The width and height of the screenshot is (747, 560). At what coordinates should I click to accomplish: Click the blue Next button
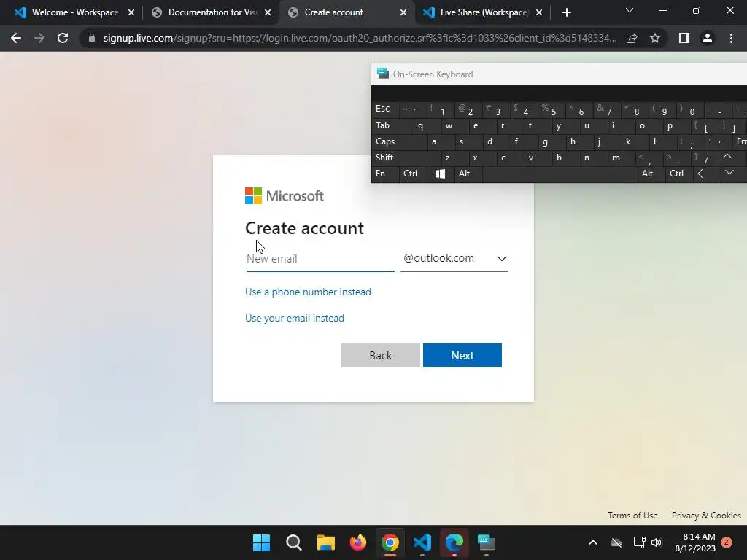[462, 355]
